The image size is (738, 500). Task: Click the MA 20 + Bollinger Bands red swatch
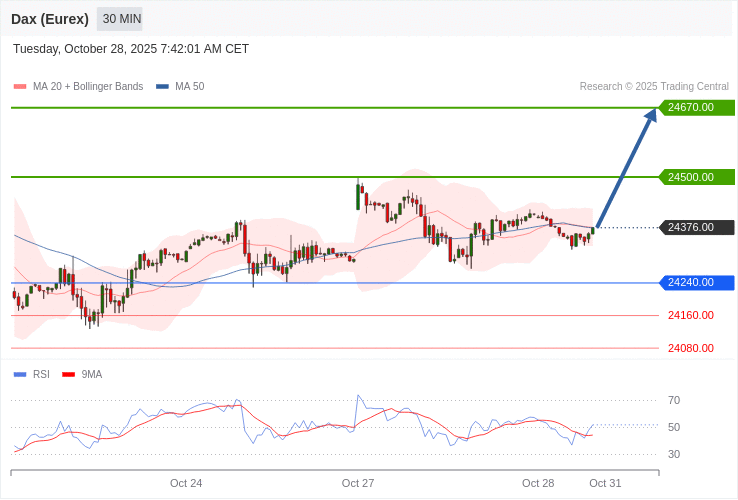click(x=19, y=87)
